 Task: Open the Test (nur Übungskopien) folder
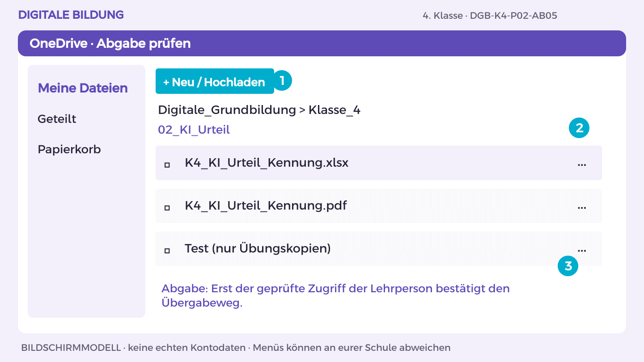(258, 248)
